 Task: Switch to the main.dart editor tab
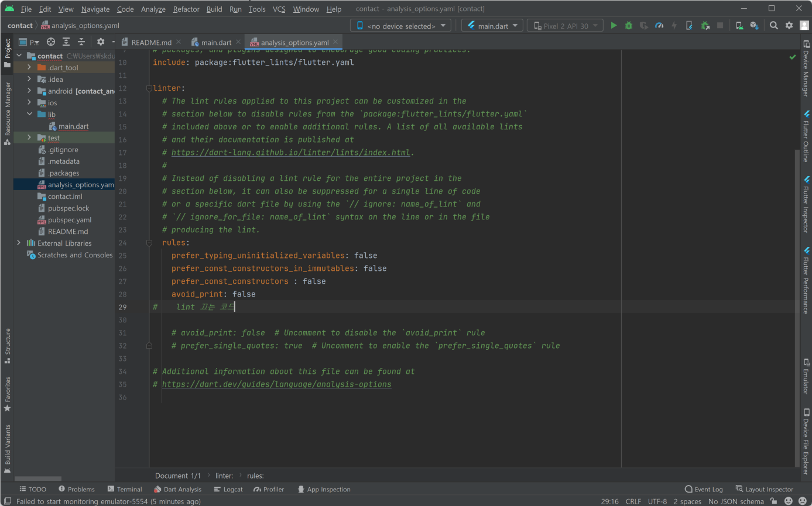(215, 43)
